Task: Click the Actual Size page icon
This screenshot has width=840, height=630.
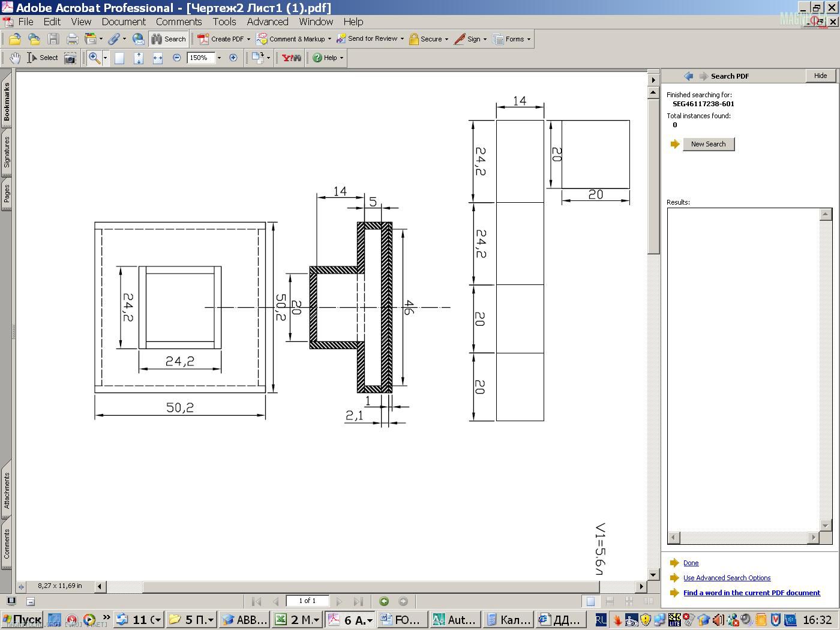Action: pyautogui.click(x=119, y=58)
